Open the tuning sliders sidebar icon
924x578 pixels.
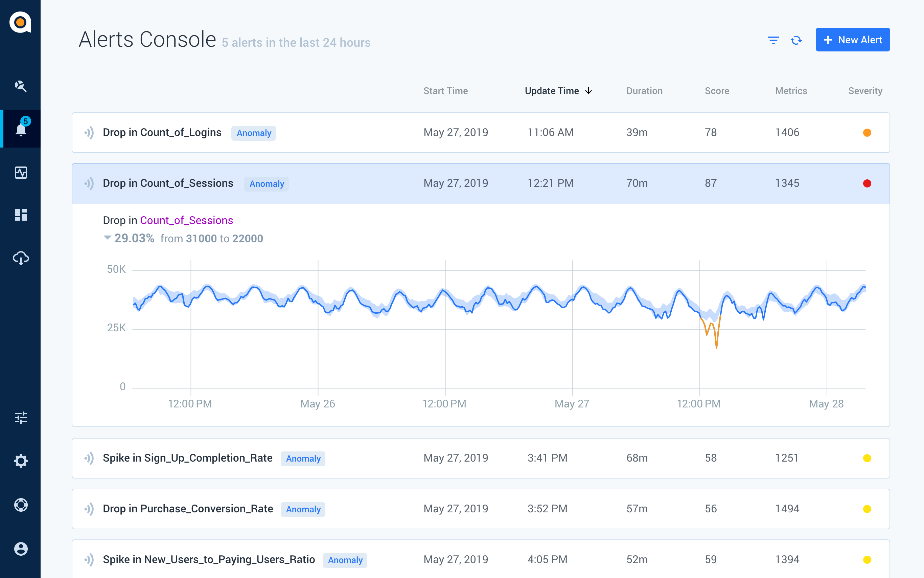point(21,418)
